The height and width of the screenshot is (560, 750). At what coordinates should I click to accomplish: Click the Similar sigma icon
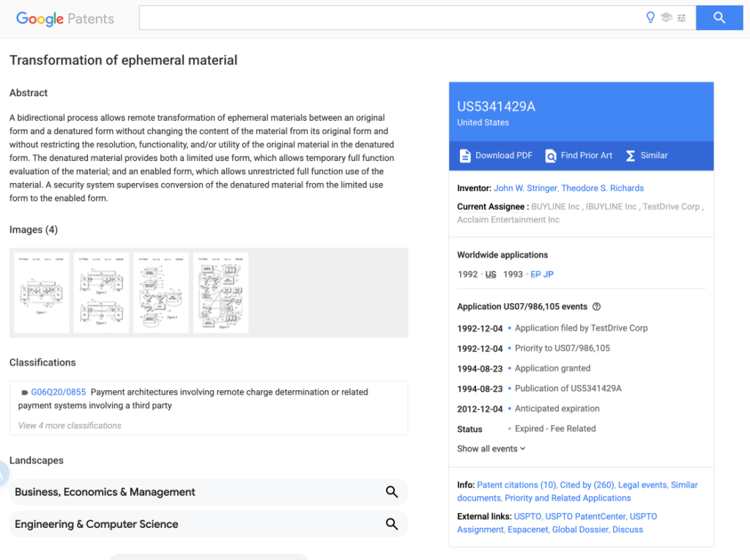pyautogui.click(x=631, y=155)
